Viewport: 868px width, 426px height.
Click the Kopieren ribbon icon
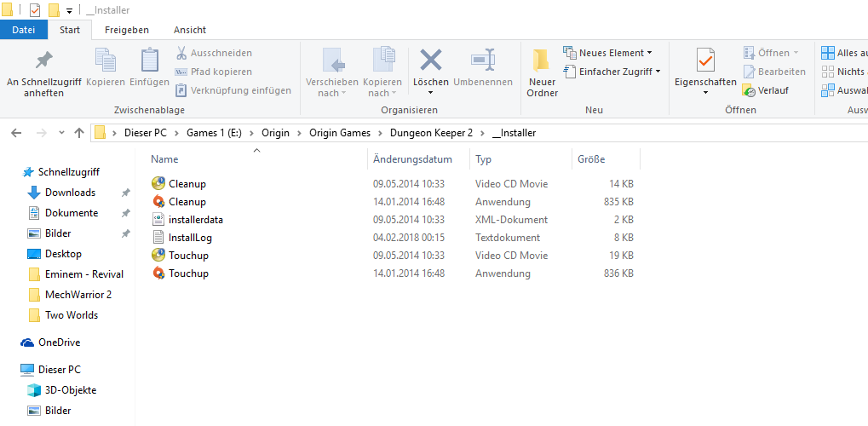point(105,60)
